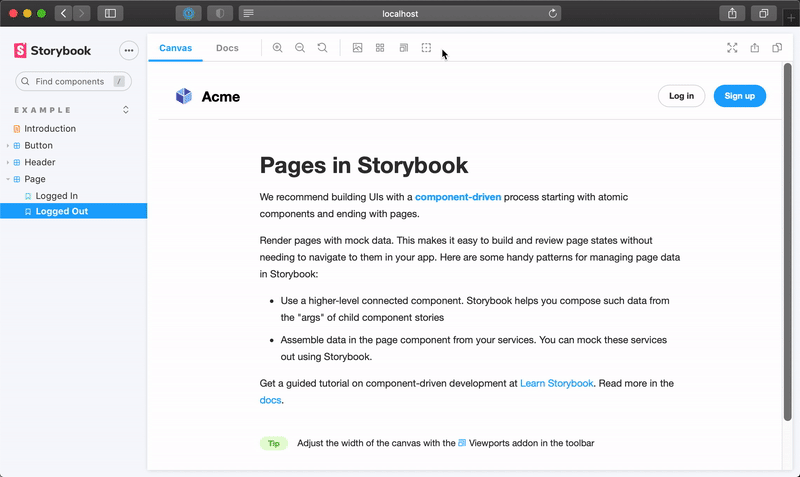Click the Viewports icon in the tip text

[x=462, y=443]
